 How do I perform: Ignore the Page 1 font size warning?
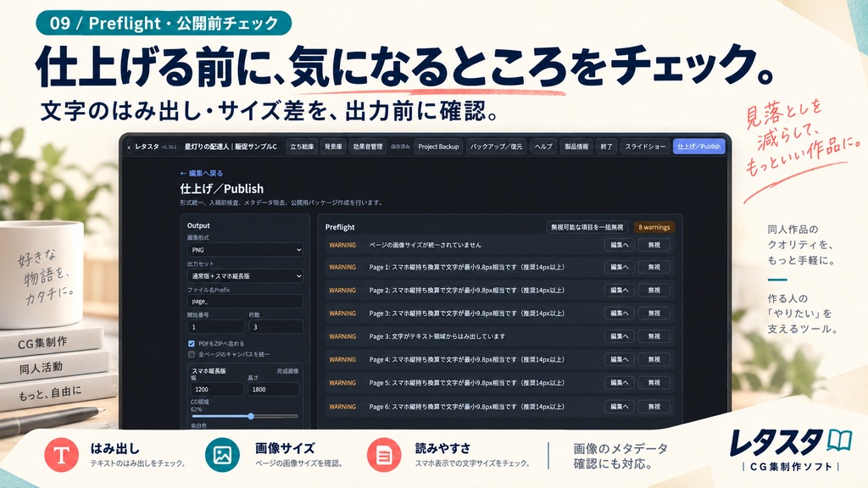654,267
